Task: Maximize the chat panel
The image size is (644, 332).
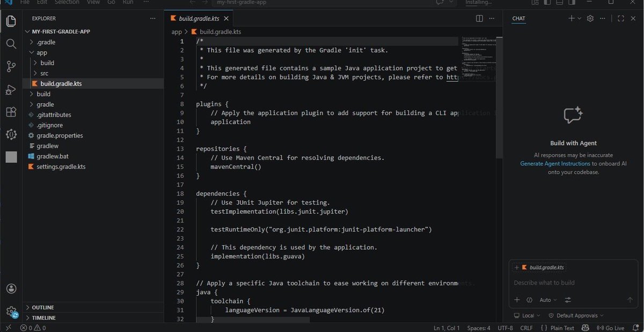Action: coord(621,18)
